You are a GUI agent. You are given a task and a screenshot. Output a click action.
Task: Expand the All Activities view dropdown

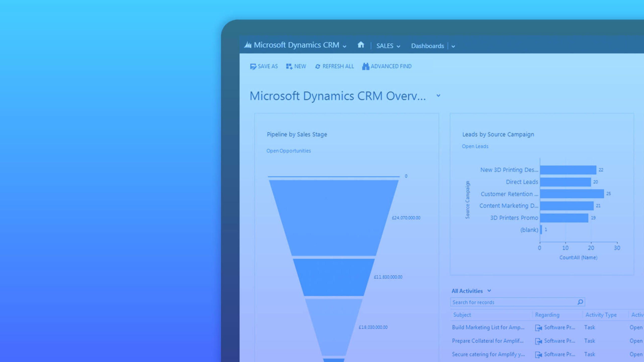click(489, 291)
